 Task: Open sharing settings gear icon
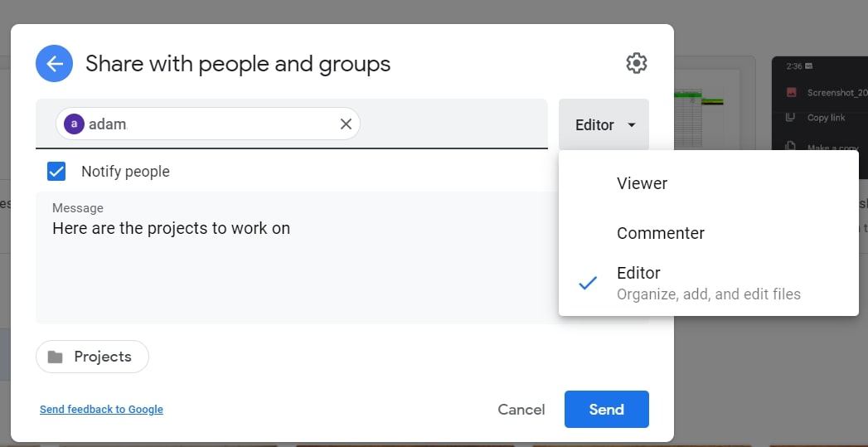(x=636, y=63)
